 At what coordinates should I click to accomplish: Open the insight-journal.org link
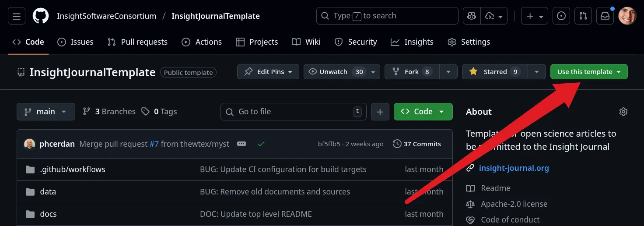[x=514, y=168]
